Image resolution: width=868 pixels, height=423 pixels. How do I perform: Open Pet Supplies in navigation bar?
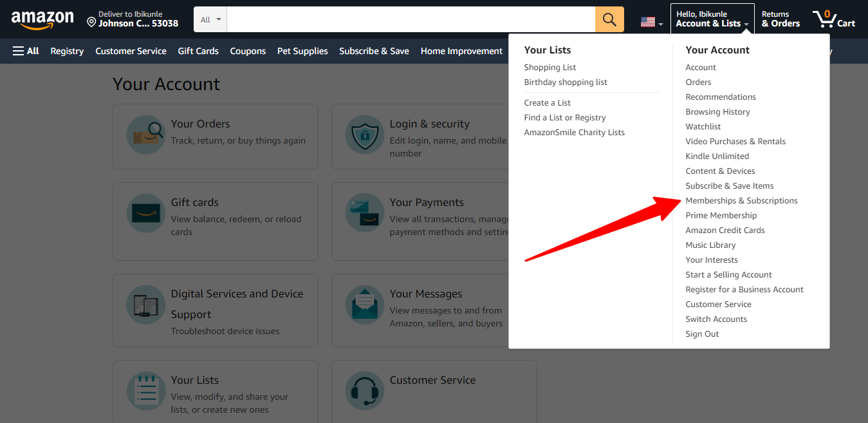(x=302, y=51)
